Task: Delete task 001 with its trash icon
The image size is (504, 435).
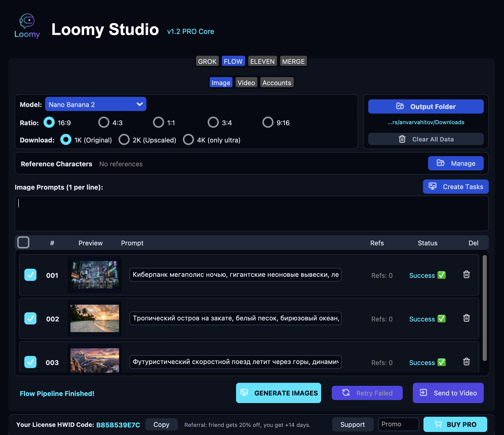Action: pyautogui.click(x=467, y=275)
